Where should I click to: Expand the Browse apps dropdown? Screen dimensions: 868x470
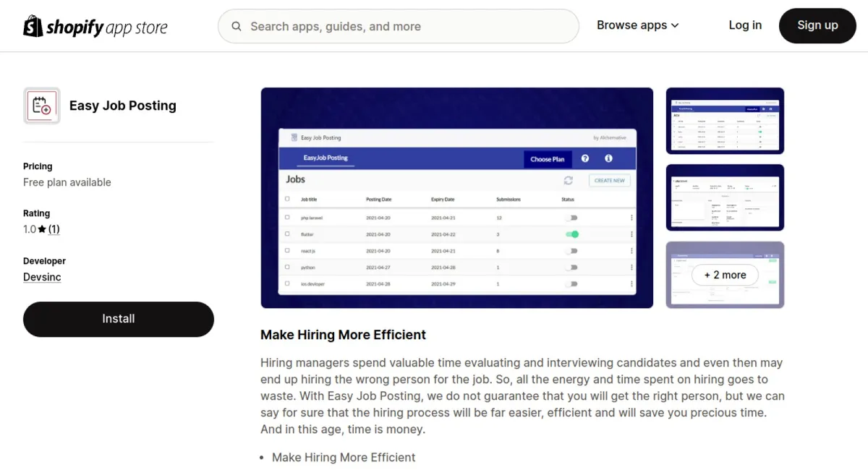pos(638,25)
